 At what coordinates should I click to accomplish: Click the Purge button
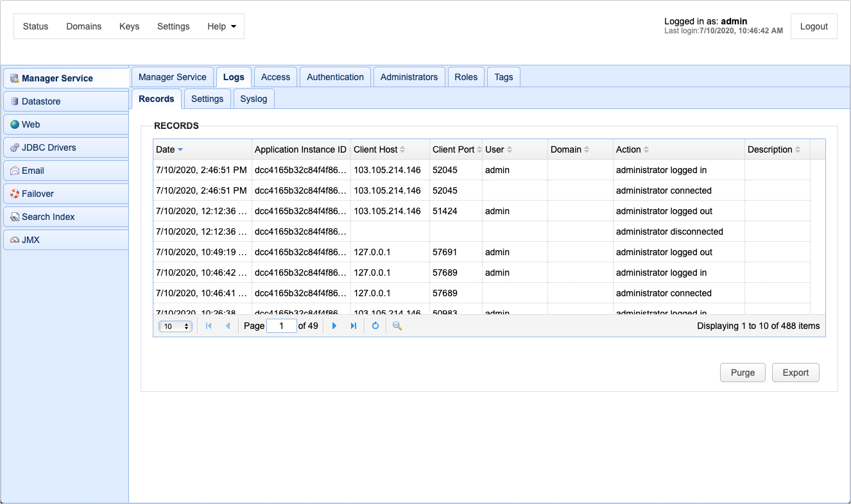point(743,373)
